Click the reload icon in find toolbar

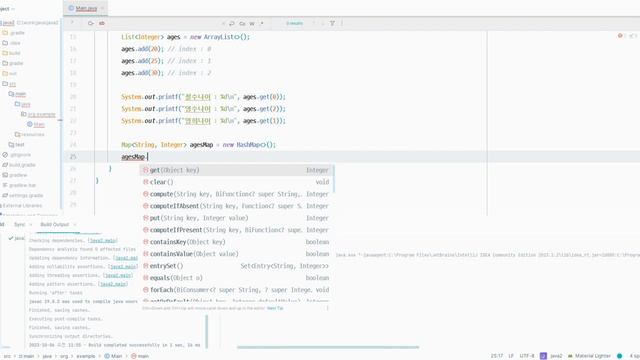coord(91,23)
